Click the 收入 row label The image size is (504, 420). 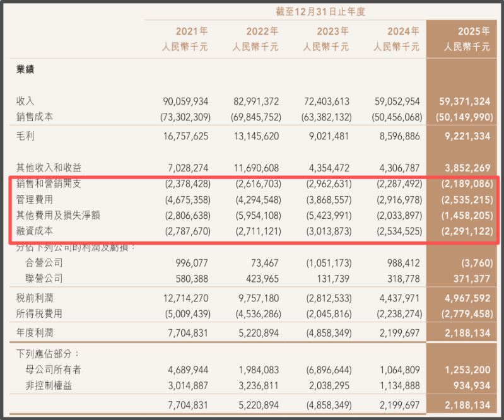[25, 102]
